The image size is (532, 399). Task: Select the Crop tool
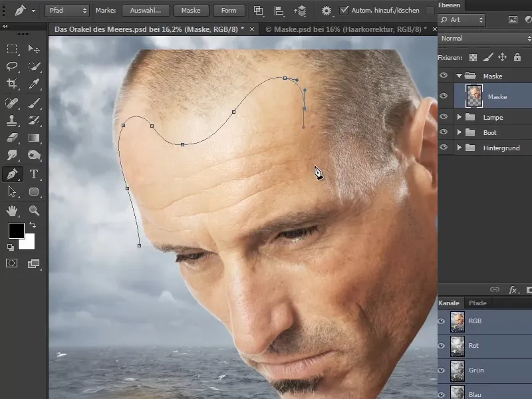[12, 84]
